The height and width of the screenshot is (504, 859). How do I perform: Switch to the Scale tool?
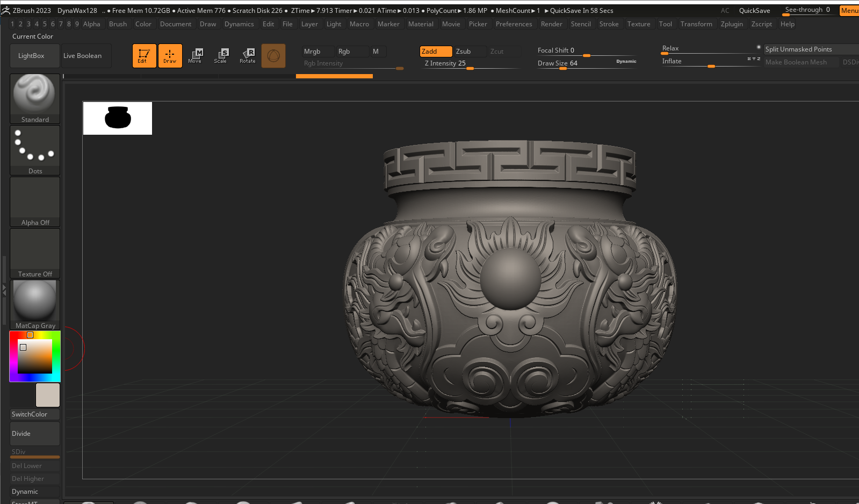pyautogui.click(x=221, y=55)
